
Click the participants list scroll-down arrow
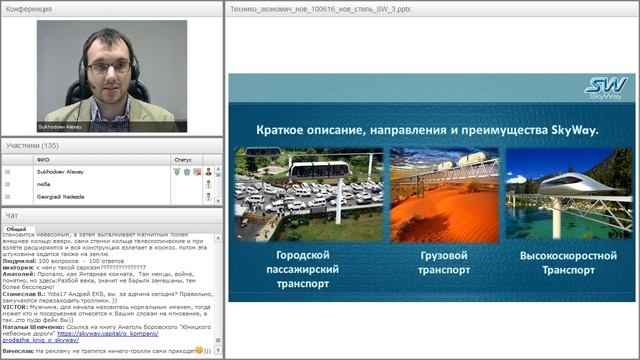pyautogui.click(x=218, y=201)
